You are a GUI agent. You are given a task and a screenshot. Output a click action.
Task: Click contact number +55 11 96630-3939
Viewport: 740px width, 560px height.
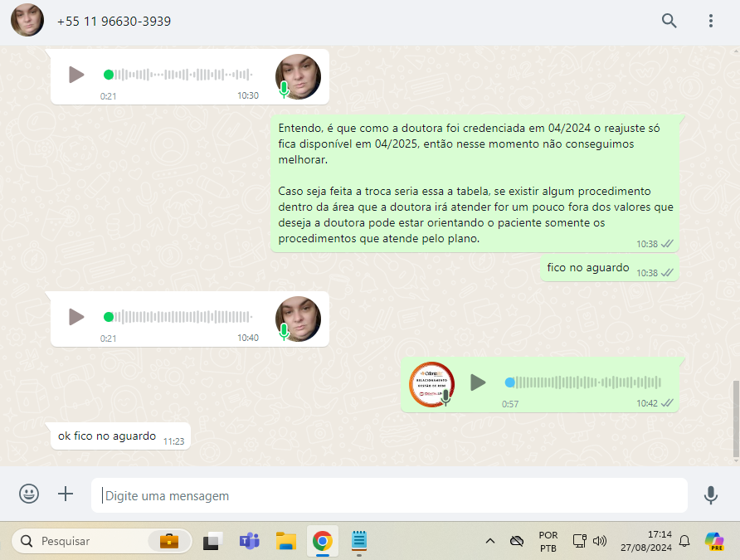point(114,22)
